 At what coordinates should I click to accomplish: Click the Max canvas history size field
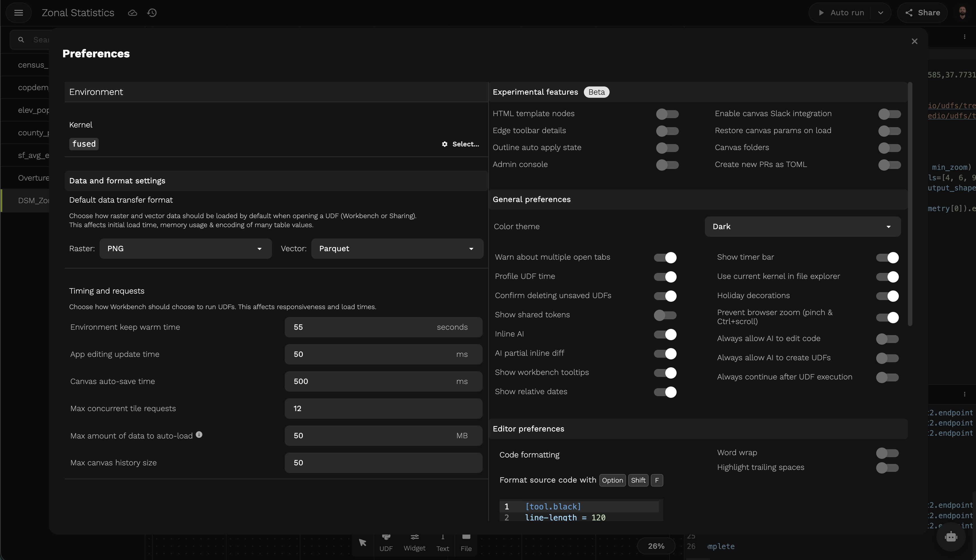(x=383, y=463)
